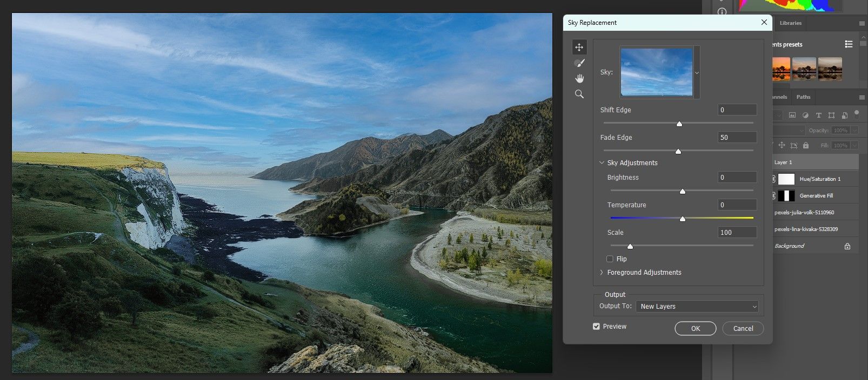Cancel the Sky Replacement dialog
The height and width of the screenshot is (380, 868).
(743, 329)
